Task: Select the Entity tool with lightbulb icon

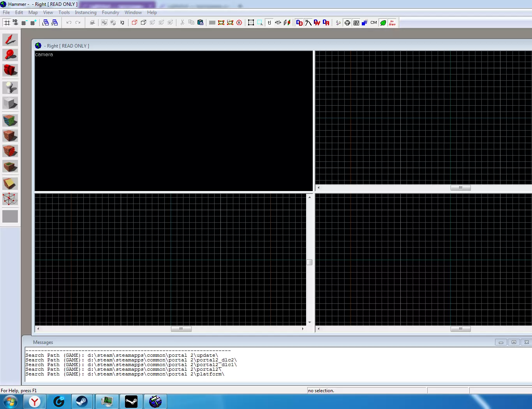Action: coord(10,88)
